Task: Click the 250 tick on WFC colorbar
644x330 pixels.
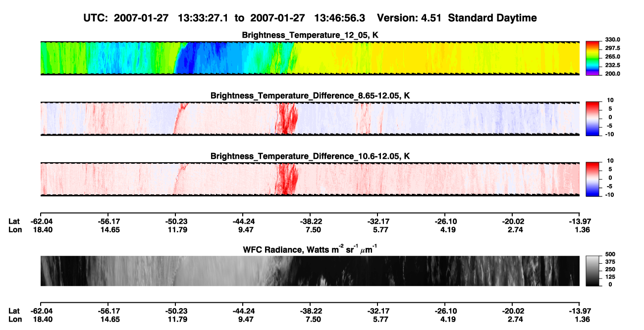Action: 609,269
